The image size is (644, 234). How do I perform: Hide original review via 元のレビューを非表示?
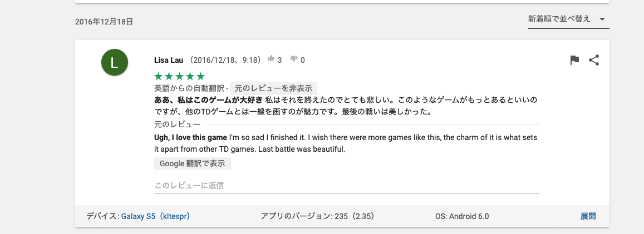click(x=274, y=88)
